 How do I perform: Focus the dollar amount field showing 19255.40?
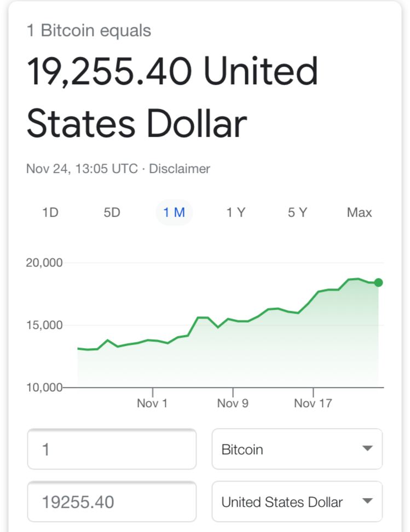click(112, 501)
